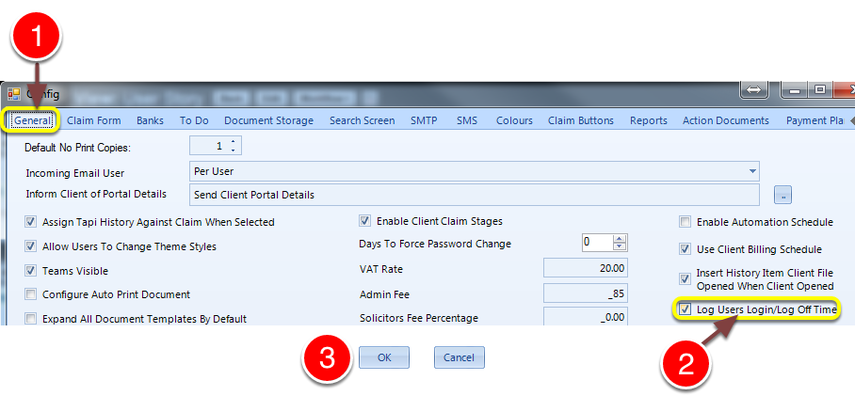The width and height of the screenshot is (855, 396).
Task: Open the General tab
Action: point(33,121)
